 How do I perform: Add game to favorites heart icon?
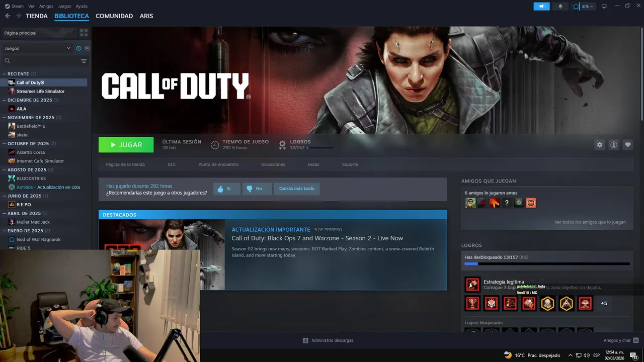coord(628,145)
